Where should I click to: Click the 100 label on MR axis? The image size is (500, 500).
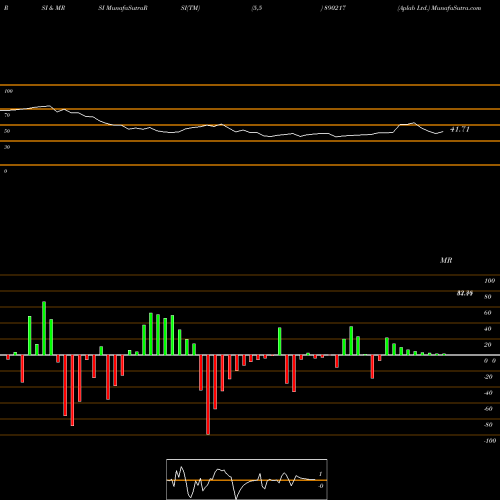[x=489, y=281]
